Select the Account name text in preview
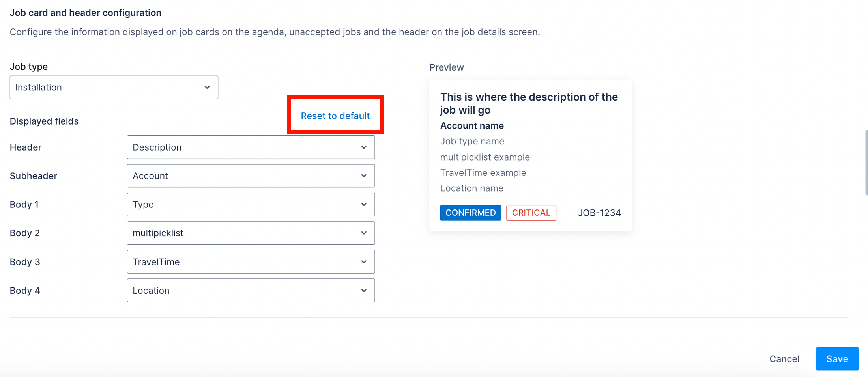The image size is (868, 377). tap(472, 126)
